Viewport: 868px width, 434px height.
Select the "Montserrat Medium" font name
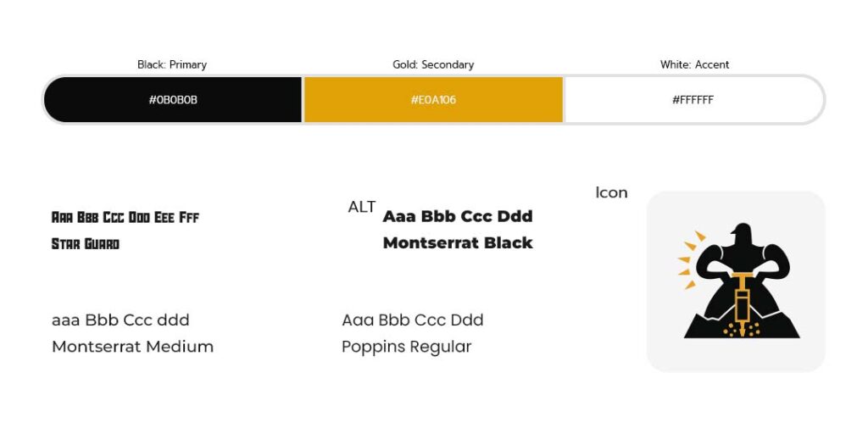click(x=132, y=347)
